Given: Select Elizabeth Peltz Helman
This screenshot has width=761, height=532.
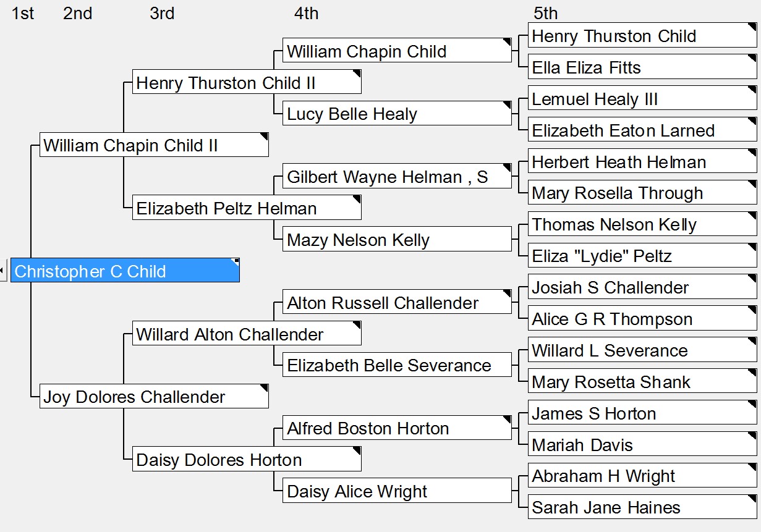Looking at the screenshot, I should pyautogui.click(x=247, y=208).
